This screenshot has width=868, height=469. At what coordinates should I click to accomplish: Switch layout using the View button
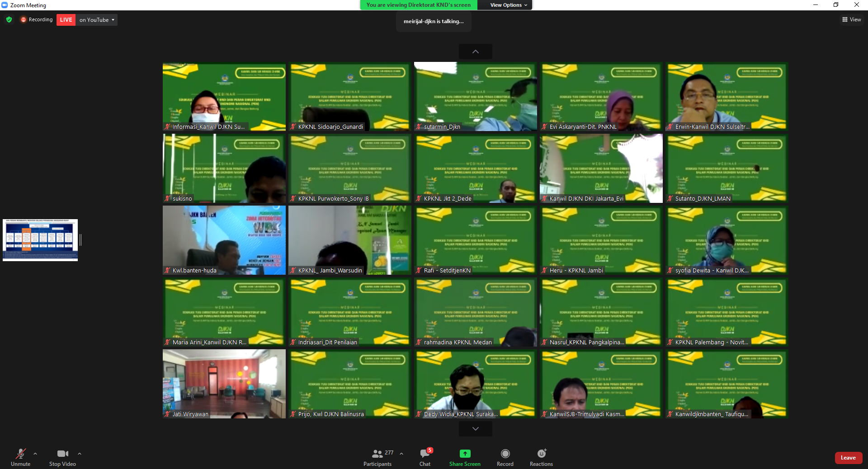point(851,19)
